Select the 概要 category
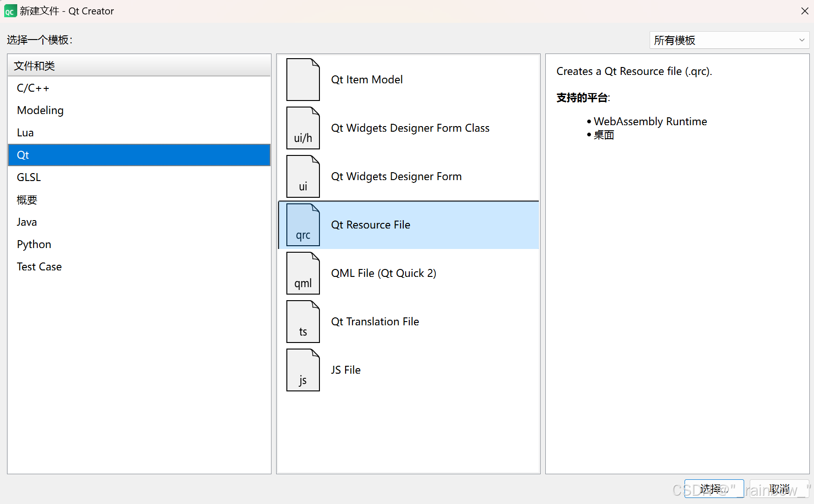 [x=139, y=200]
